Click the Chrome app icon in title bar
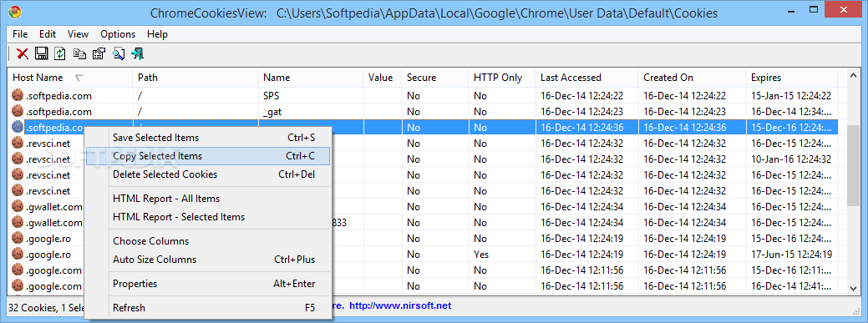 click(16, 13)
